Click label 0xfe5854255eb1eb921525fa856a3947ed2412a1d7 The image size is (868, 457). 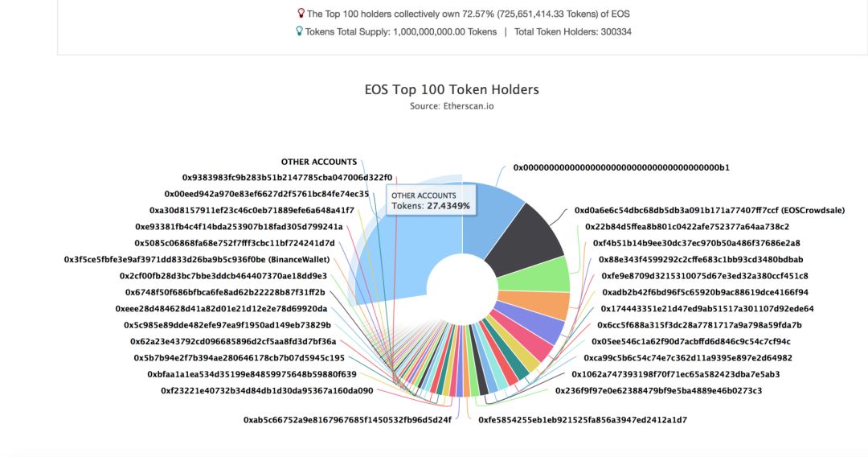(583, 420)
